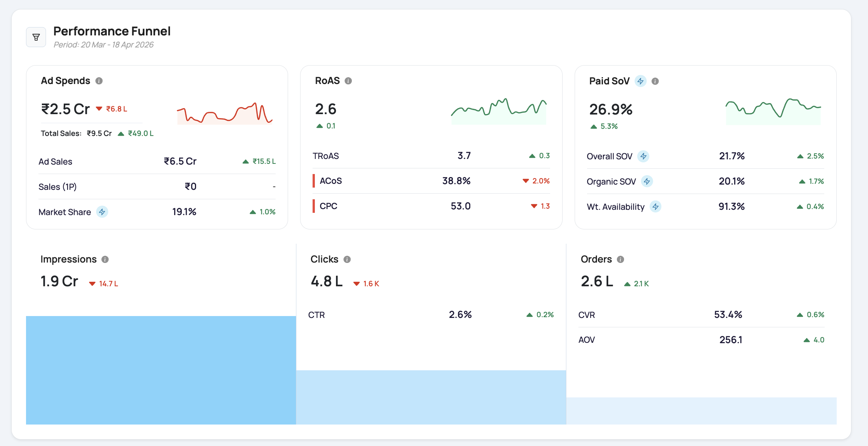Click the RoAS green sparkline chart

click(x=499, y=111)
